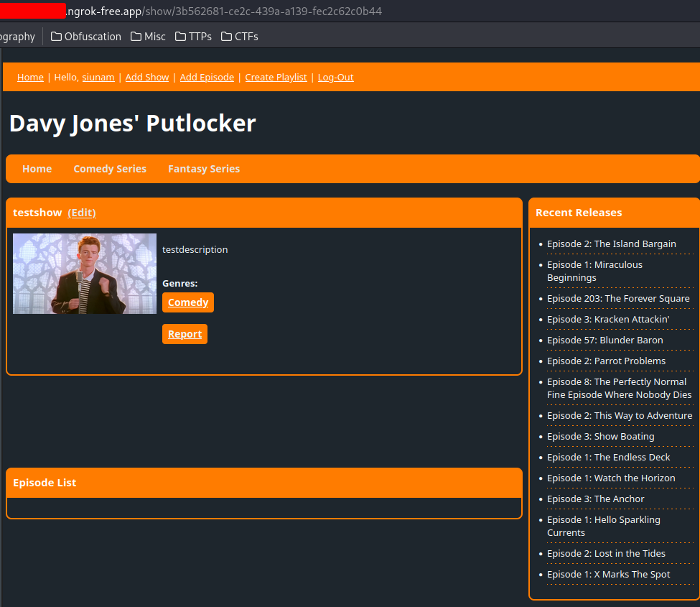
Task: Open the Create Playlist link
Action: coord(276,78)
